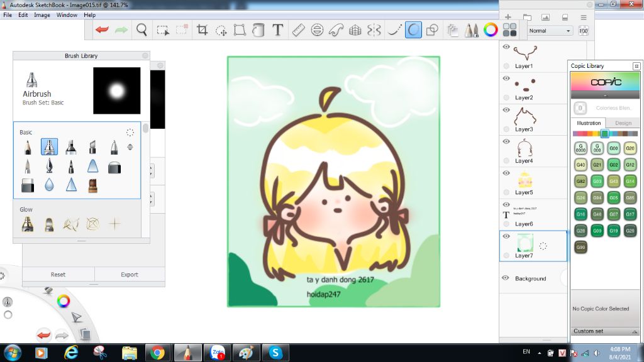Close the Copic Library panel
The image size is (644, 362).
[636, 66]
